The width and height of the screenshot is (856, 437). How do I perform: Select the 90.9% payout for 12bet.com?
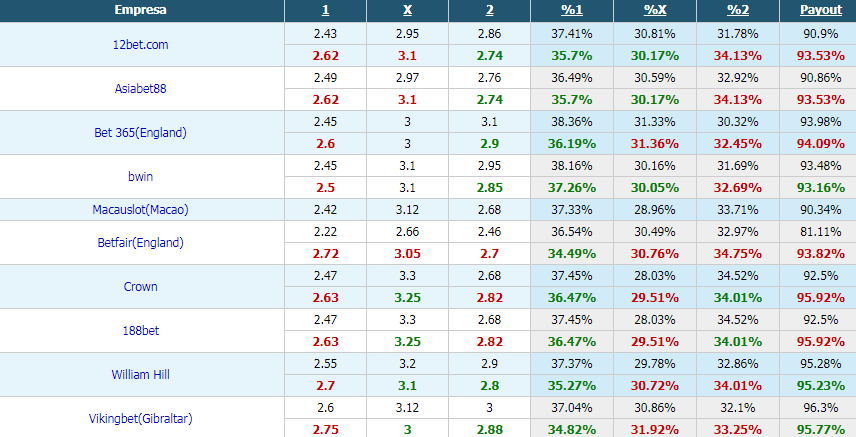821,34
